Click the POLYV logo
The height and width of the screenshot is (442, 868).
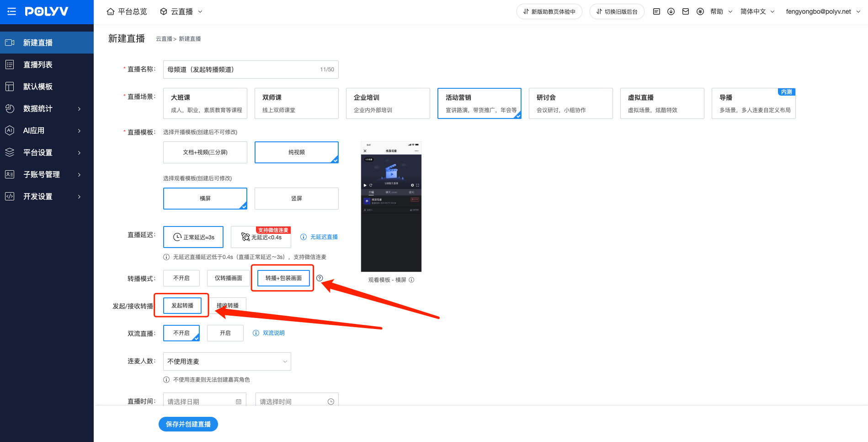47,11
